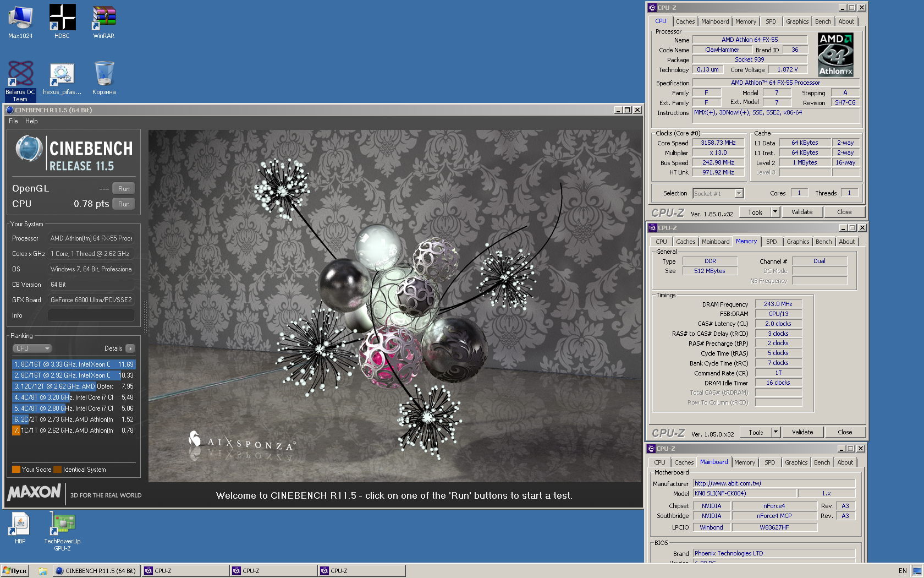Open Bench tab in top CPU-Z window
The height and width of the screenshot is (578, 924).
tap(823, 21)
